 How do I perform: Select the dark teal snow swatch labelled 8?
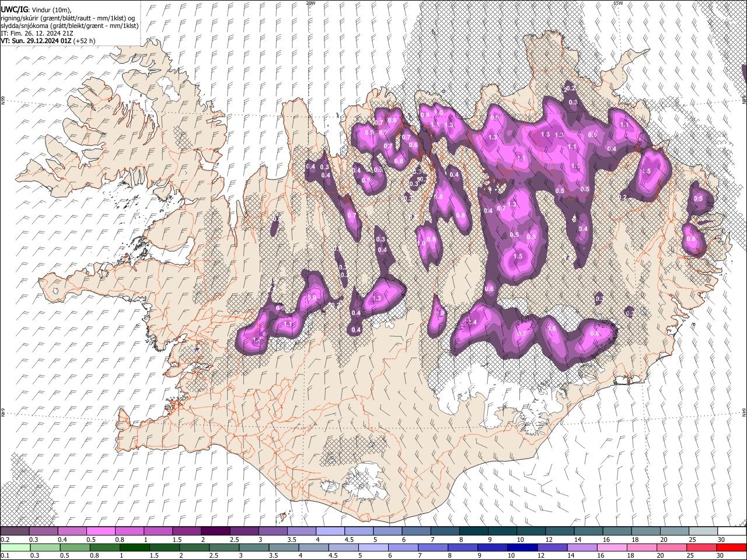pyautogui.click(x=473, y=531)
